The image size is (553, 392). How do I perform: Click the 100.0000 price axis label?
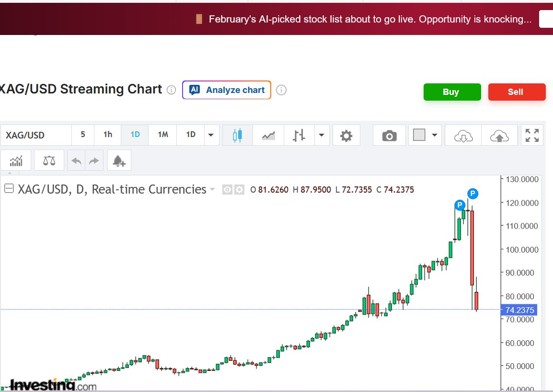pyautogui.click(x=522, y=250)
